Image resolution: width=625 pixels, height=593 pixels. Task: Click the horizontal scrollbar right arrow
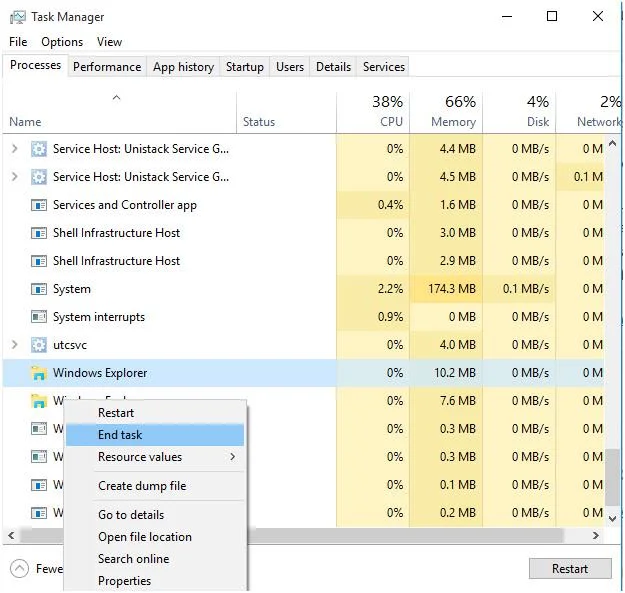pos(596,536)
